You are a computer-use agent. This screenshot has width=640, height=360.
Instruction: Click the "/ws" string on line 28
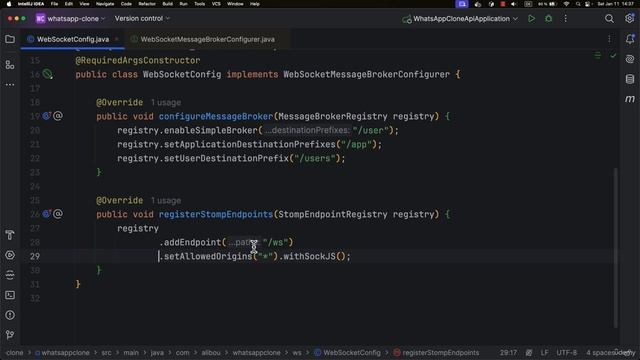click(x=276, y=242)
